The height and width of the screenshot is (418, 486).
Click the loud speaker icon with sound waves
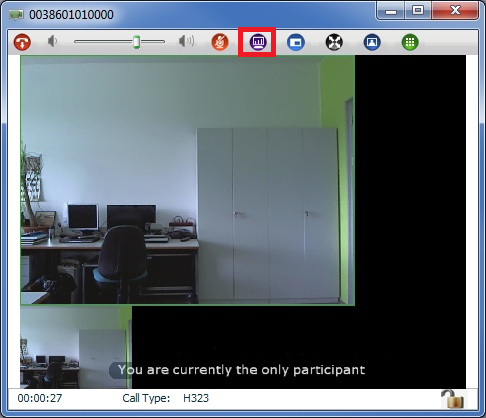(186, 41)
